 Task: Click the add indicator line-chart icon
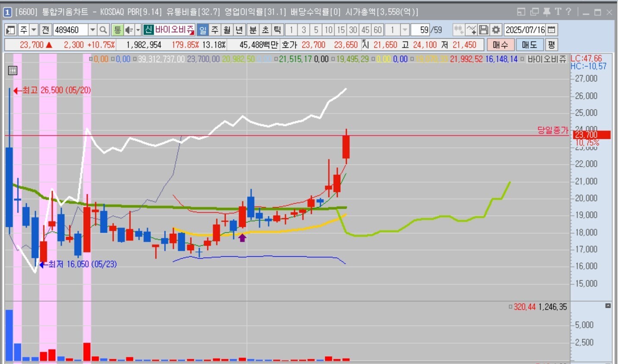471,30
